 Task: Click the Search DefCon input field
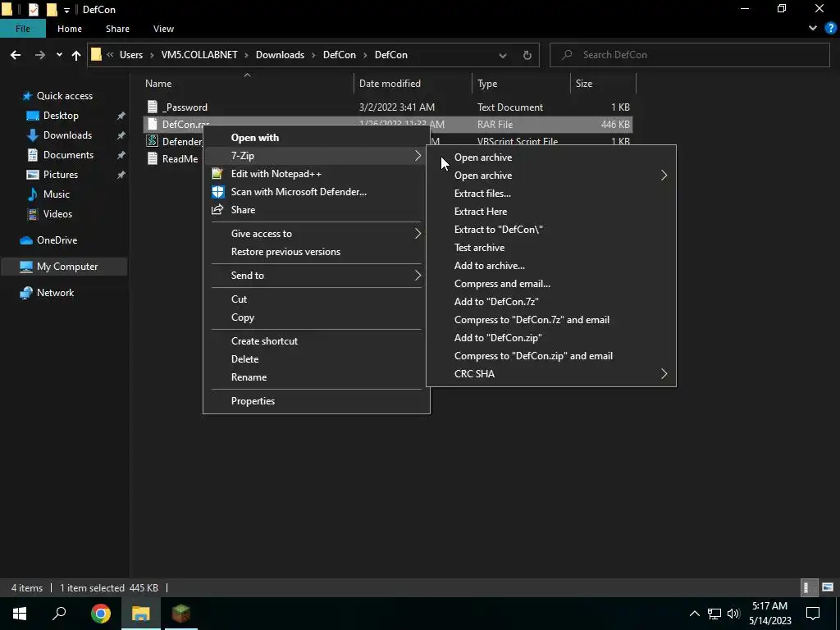coord(690,55)
